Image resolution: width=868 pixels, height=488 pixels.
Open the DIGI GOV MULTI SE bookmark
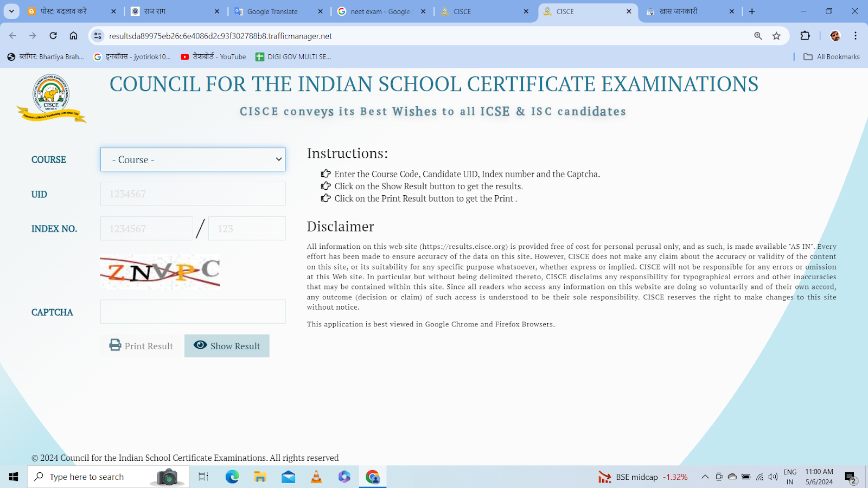click(293, 56)
